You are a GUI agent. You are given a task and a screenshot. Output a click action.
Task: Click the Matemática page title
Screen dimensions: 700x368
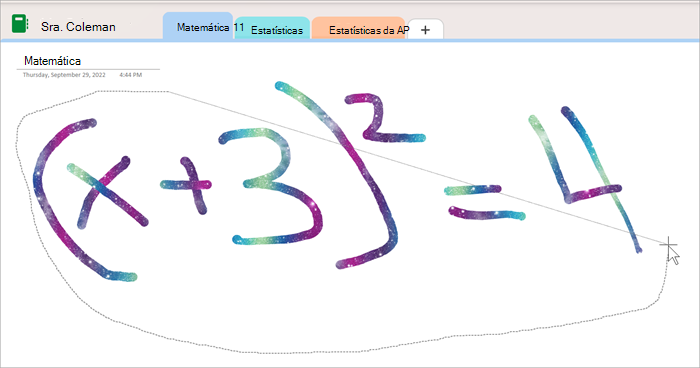[x=52, y=61]
